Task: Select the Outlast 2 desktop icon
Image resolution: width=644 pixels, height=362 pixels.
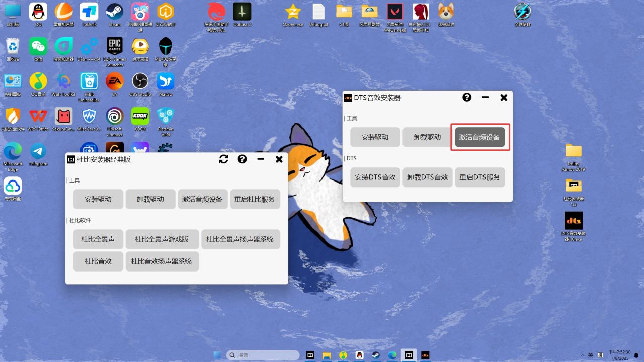Action: point(242,15)
